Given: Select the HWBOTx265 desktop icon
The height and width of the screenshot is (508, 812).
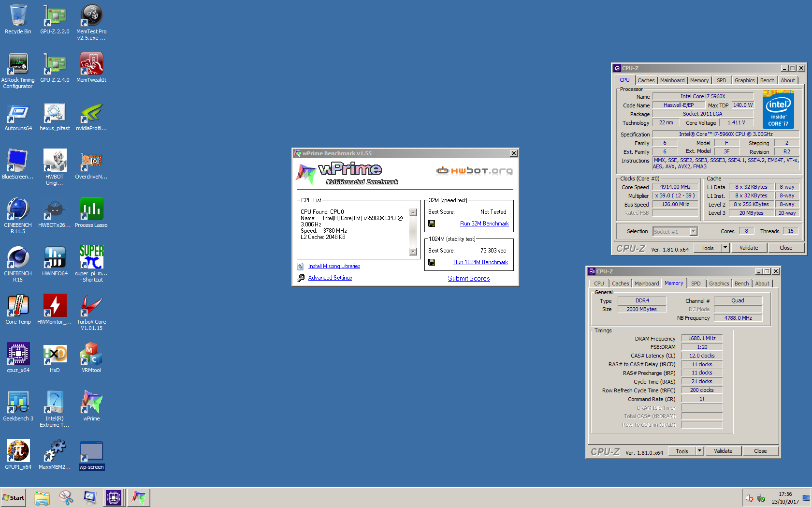Looking at the screenshot, I should pos(55,213).
